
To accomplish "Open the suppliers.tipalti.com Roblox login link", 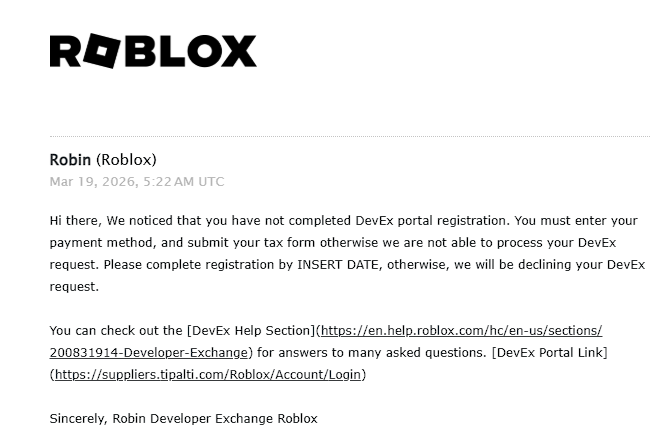I will [208, 374].
